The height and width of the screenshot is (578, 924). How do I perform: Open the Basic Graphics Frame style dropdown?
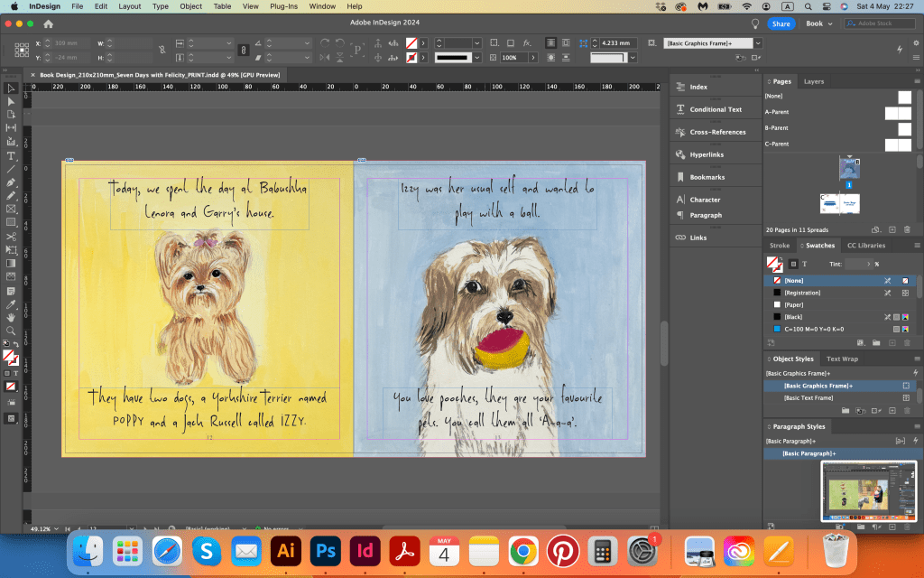758,42
